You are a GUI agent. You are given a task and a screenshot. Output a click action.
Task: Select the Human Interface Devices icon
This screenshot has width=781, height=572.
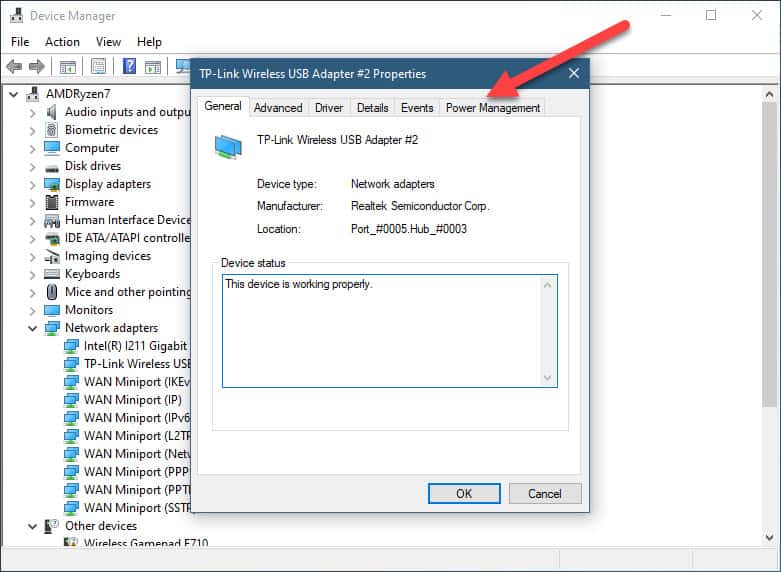point(52,220)
